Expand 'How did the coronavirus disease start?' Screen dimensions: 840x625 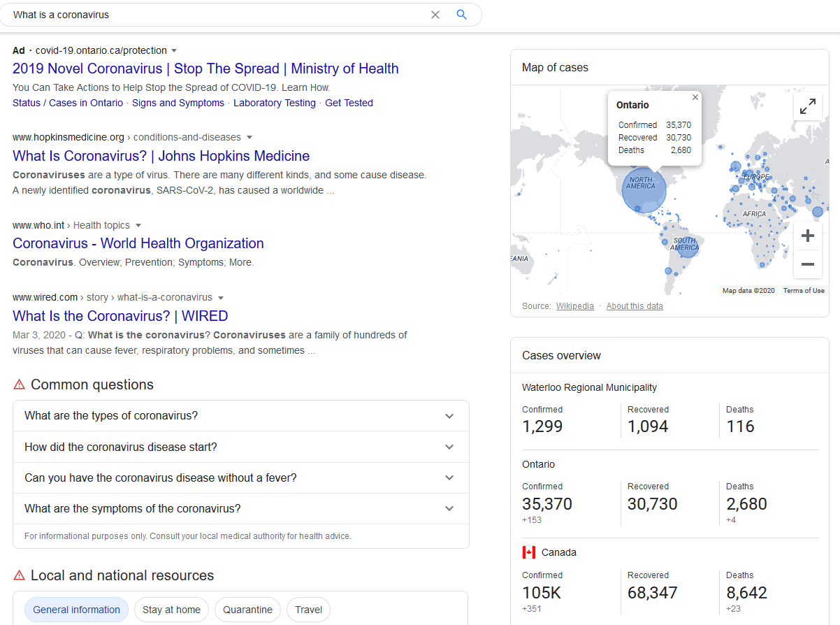241,447
